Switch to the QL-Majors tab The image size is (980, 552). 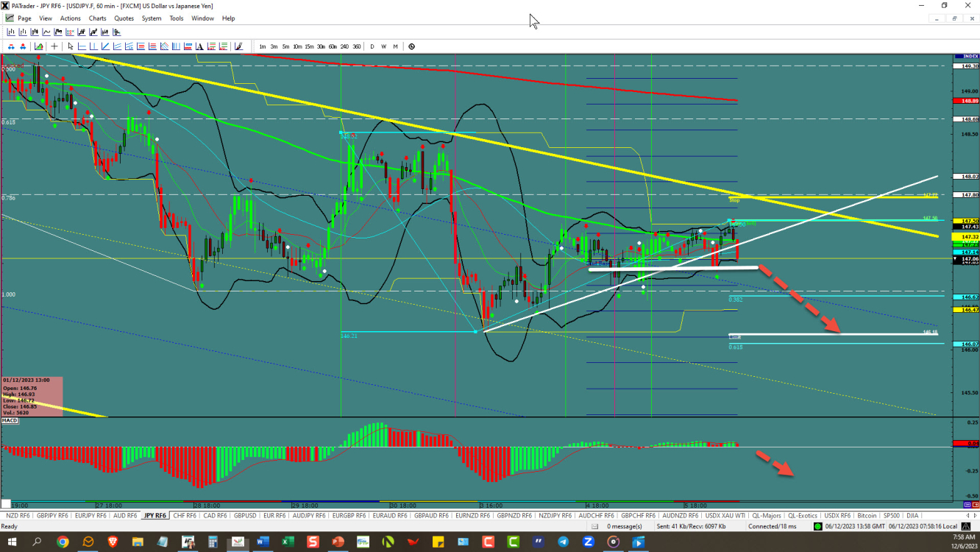[x=767, y=515]
